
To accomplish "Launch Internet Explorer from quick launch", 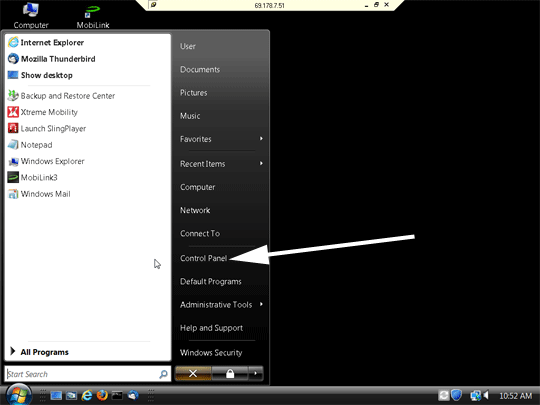I will click(87, 395).
